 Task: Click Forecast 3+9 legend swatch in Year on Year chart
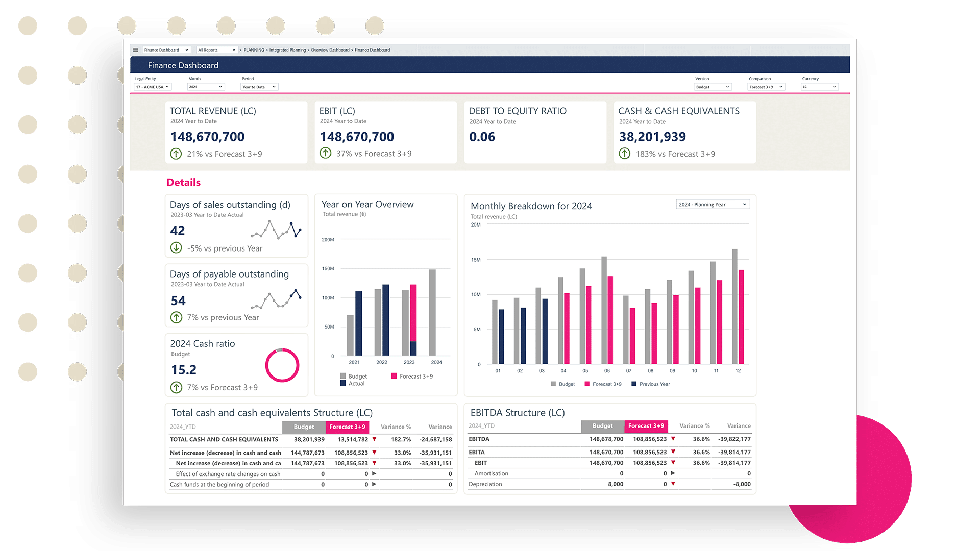point(394,376)
